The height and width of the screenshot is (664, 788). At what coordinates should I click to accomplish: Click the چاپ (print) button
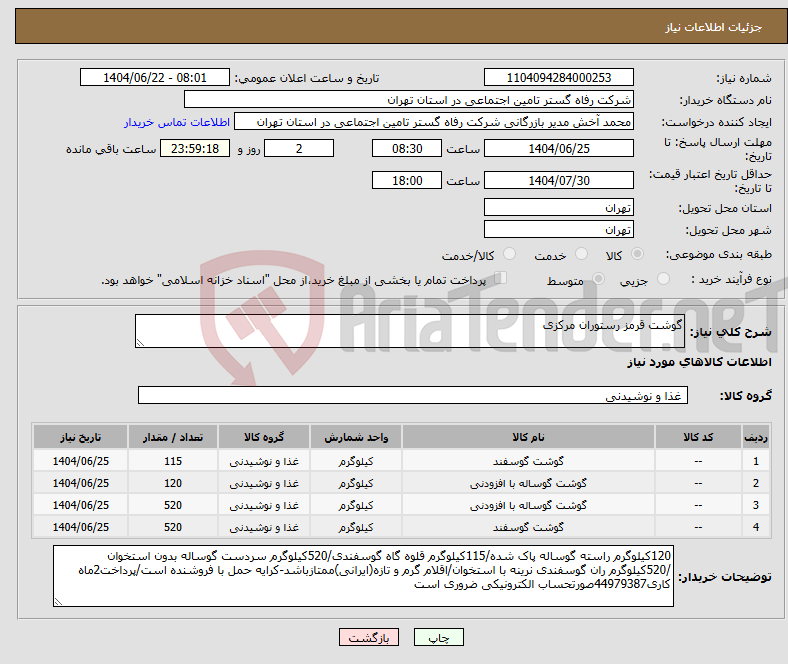[x=438, y=637]
